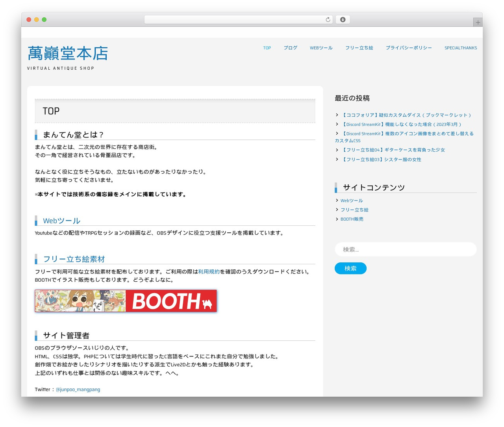
Task: Open the ブログ menu item
Action: click(291, 48)
